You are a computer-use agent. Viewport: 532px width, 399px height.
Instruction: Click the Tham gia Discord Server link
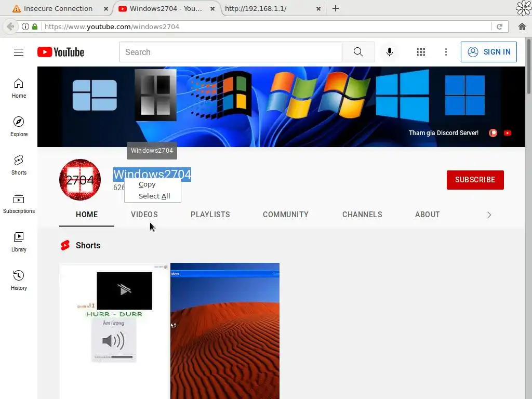coord(444,133)
